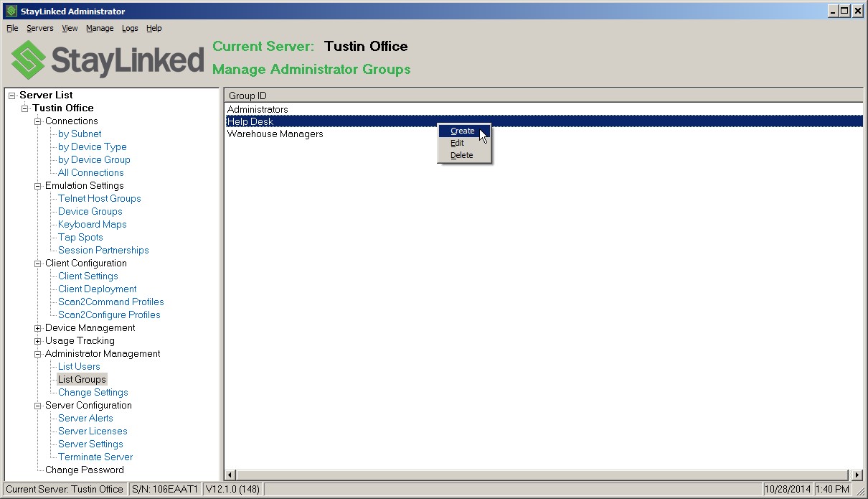
Task: Expand the Usage Tracking tree node
Action: (37, 341)
